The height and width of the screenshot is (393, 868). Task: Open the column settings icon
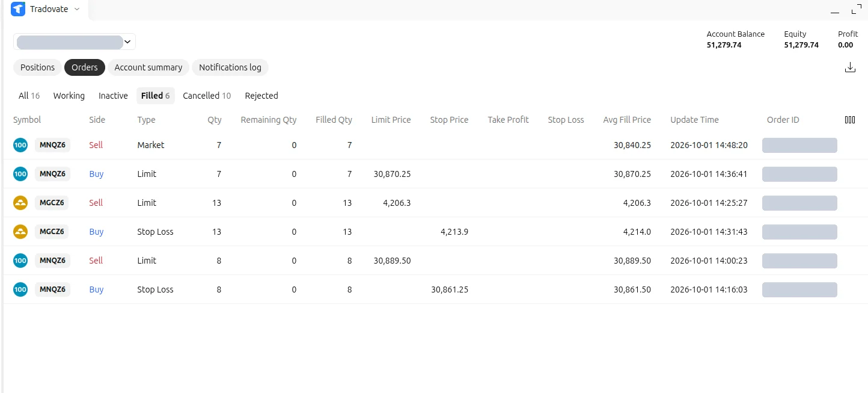pyautogui.click(x=850, y=120)
